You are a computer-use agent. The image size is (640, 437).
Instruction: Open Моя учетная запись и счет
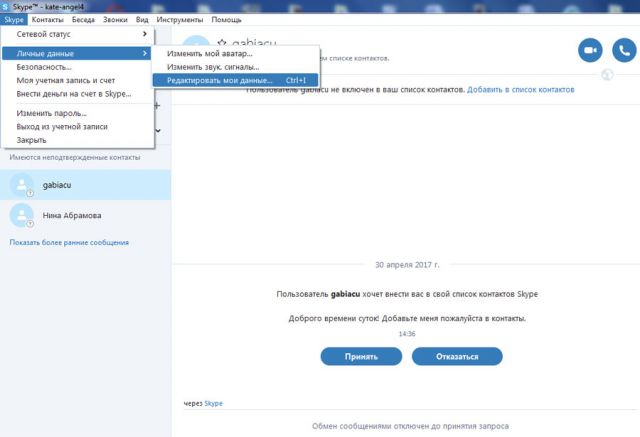pyautogui.click(x=78, y=80)
